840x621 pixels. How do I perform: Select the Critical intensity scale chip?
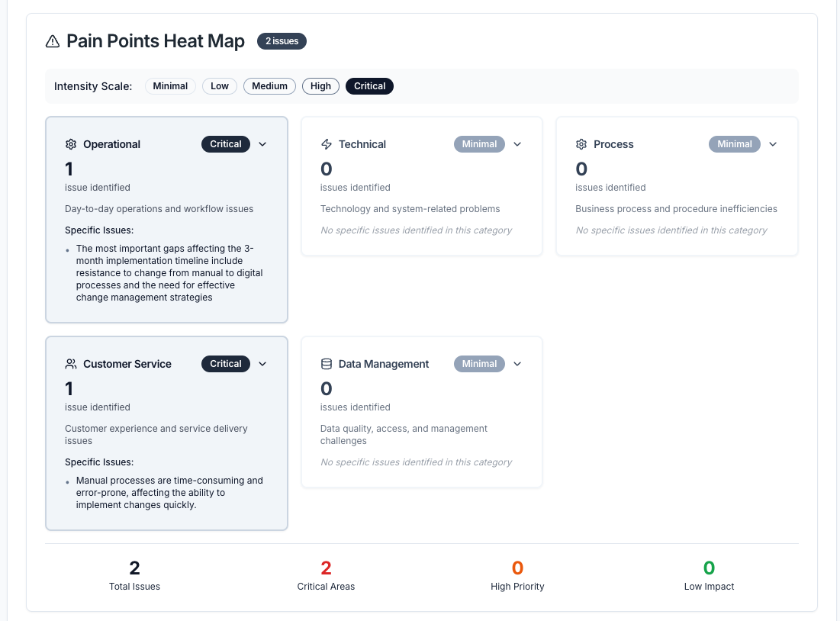(369, 86)
